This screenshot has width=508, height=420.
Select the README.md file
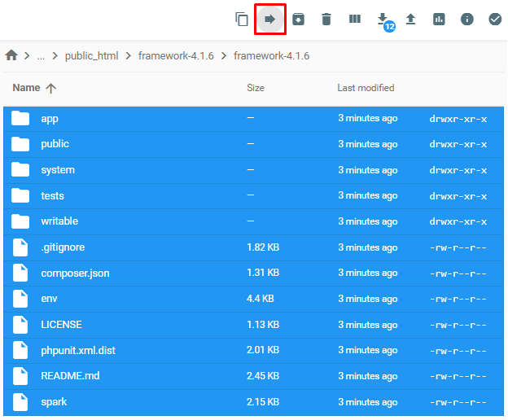(x=70, y=376)
